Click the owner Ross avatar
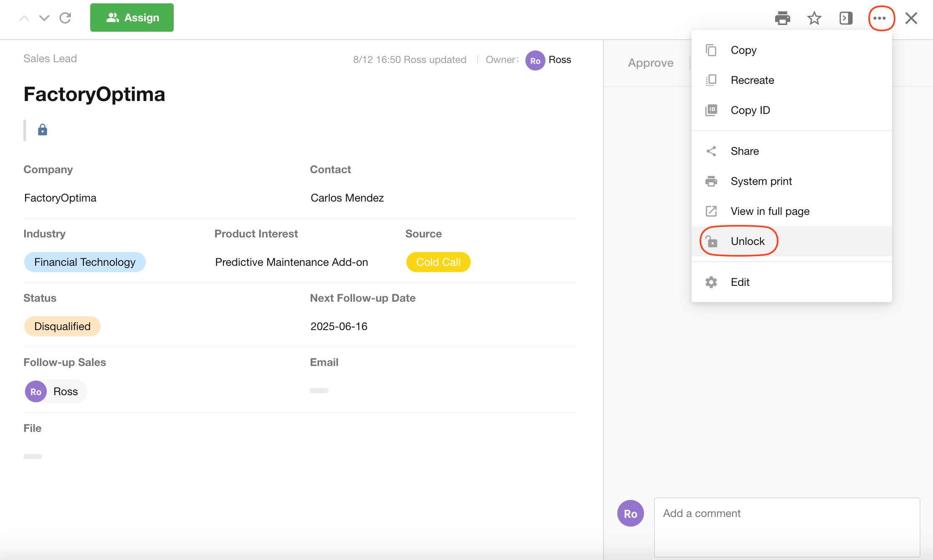The height and width of the screenshot is (560, 933). (x=535, y=61)
